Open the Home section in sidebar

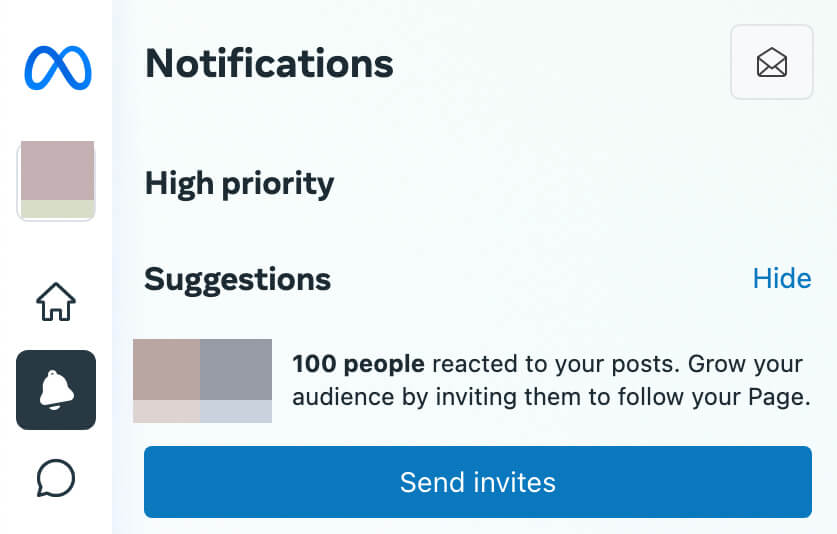pos(56,301)
